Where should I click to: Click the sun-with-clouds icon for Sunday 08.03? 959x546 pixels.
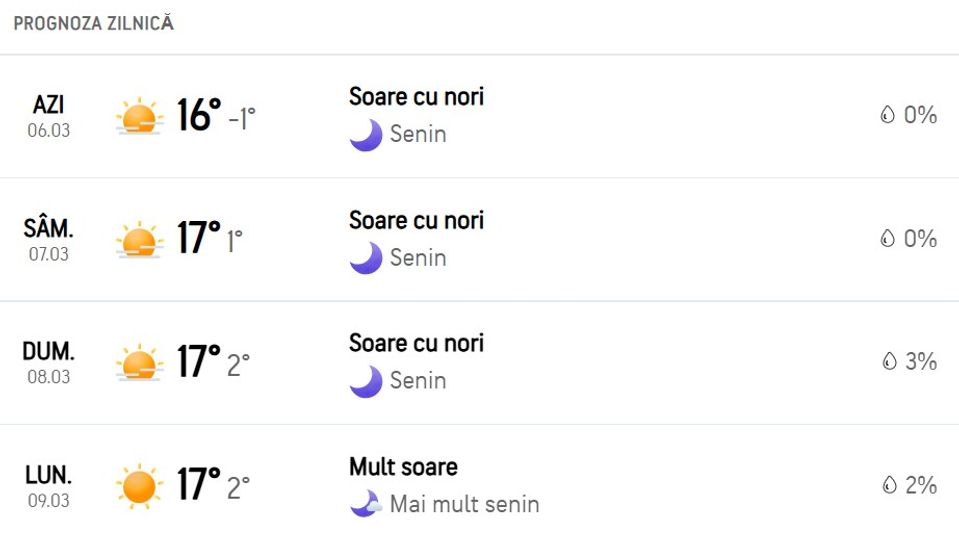tap(139, 362)
